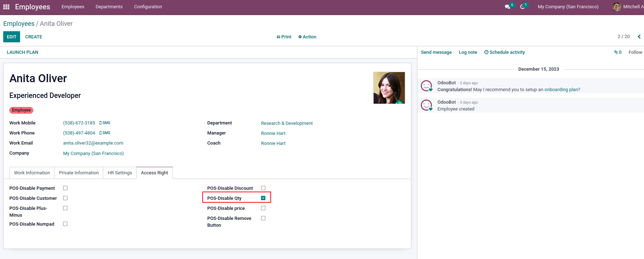The width and height of the screenshot is (644, 259).
Task: Open the conversations chat icon
Action: pyautogui.click(x=507, y=7)
